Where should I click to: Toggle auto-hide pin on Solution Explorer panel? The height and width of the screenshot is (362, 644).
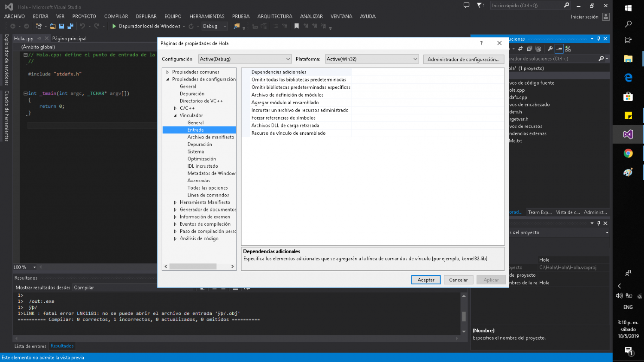(x=598, y=39)
